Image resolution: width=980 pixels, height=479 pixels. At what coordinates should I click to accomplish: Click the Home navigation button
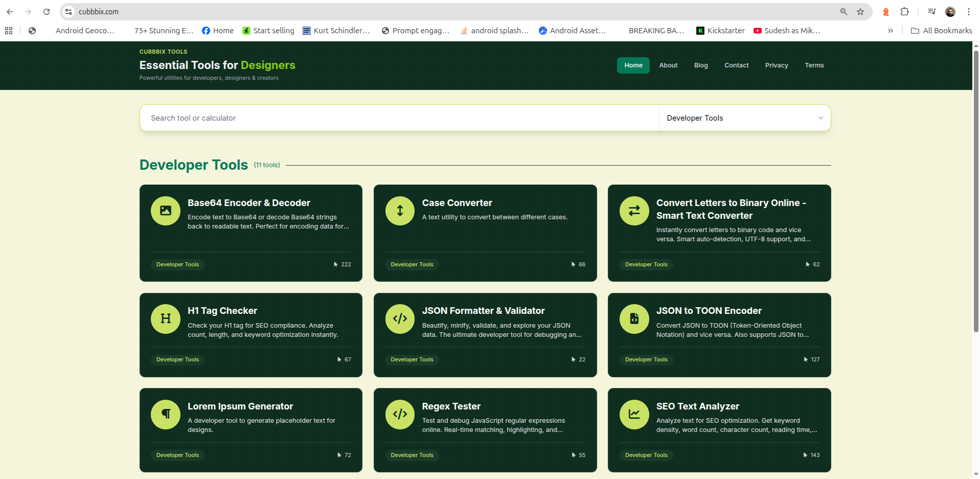633,65
